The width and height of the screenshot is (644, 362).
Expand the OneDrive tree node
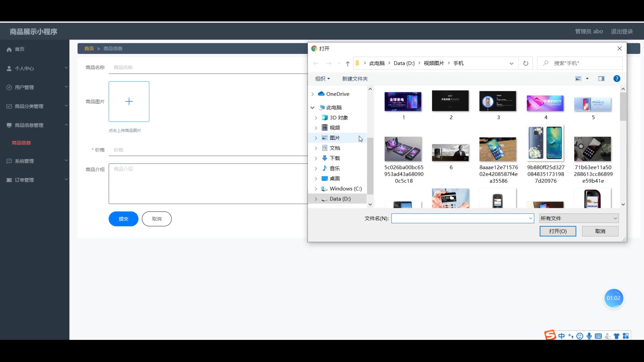tap(313, 94)
